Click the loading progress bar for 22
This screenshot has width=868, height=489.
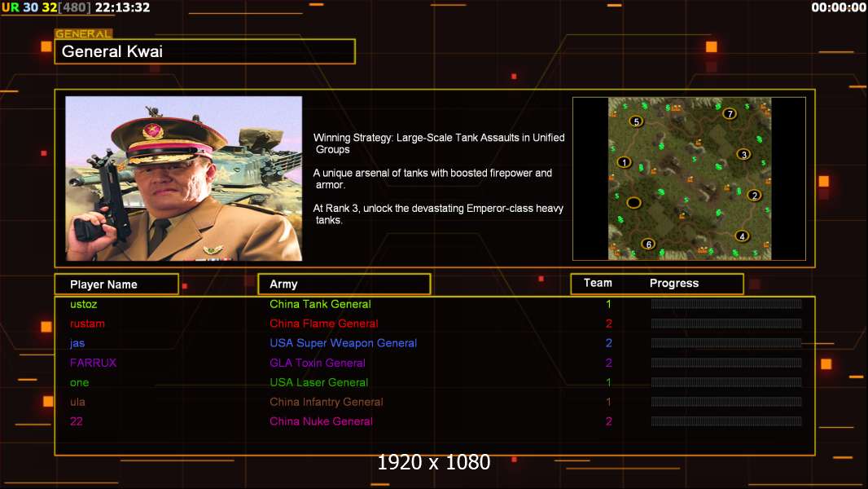pos(726,421)
